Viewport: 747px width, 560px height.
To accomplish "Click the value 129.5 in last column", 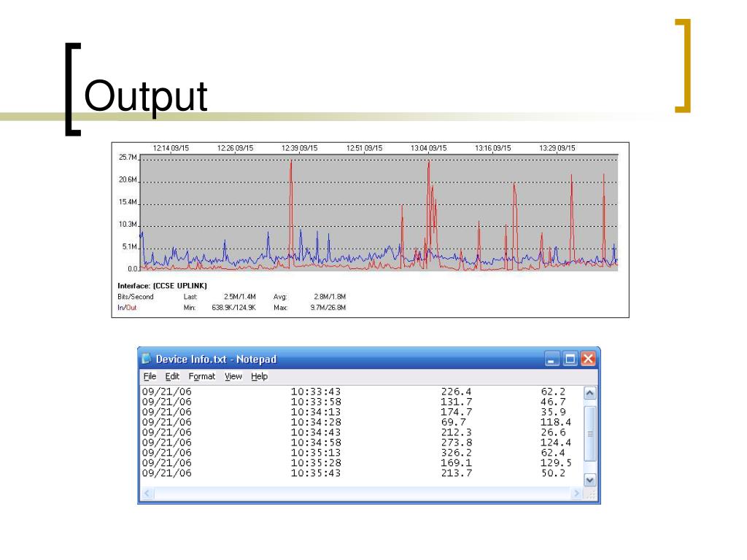I will tap(555, 463).
